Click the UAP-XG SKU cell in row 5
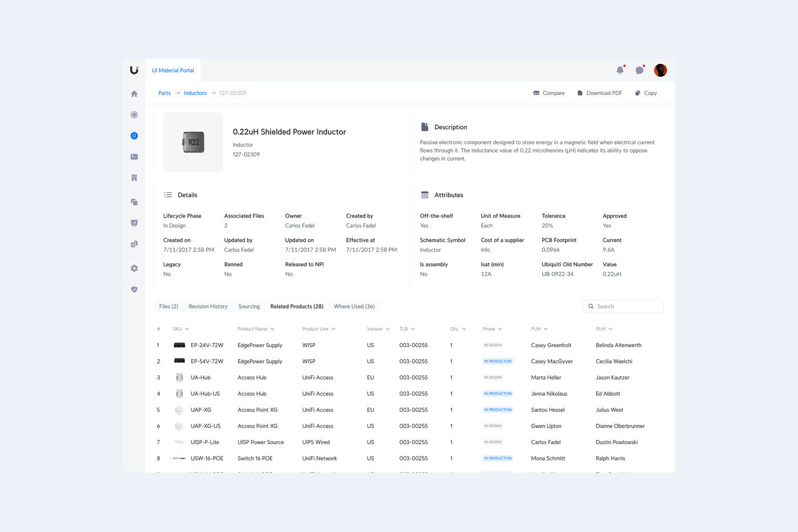 coord(201,410)
